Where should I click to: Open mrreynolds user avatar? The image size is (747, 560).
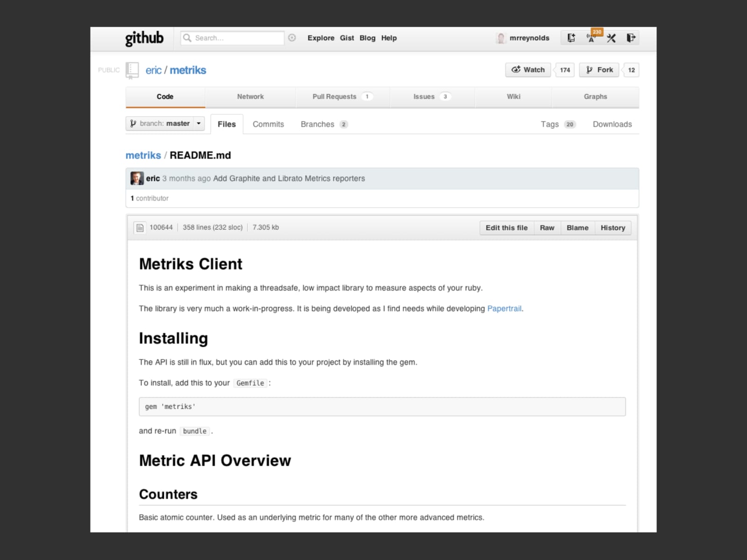(x=501, y=38)
